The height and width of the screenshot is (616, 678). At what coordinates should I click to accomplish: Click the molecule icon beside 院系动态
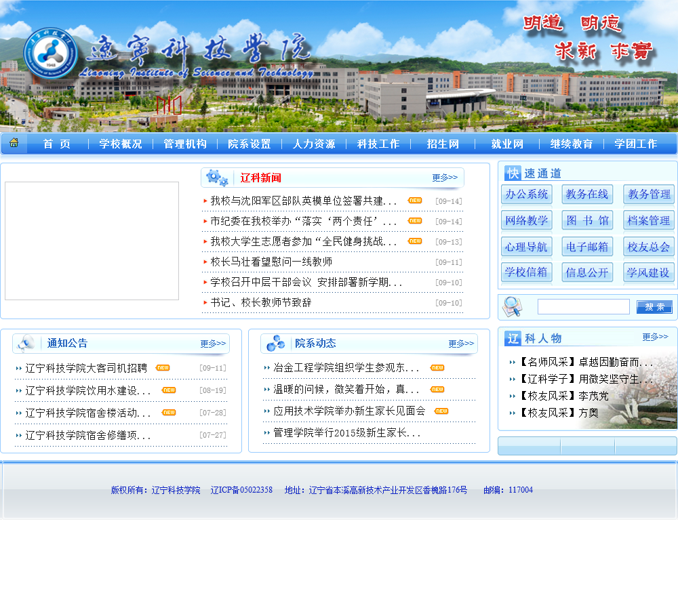coord(275,343)
